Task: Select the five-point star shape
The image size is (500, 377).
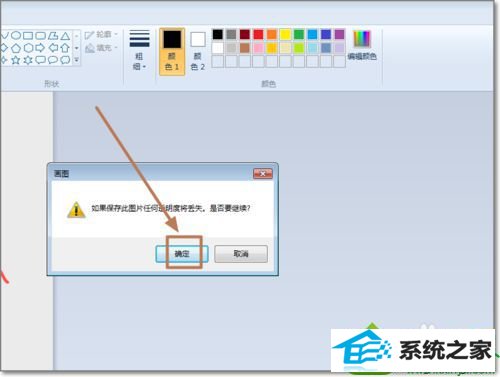Action: (x=16, y=60)
